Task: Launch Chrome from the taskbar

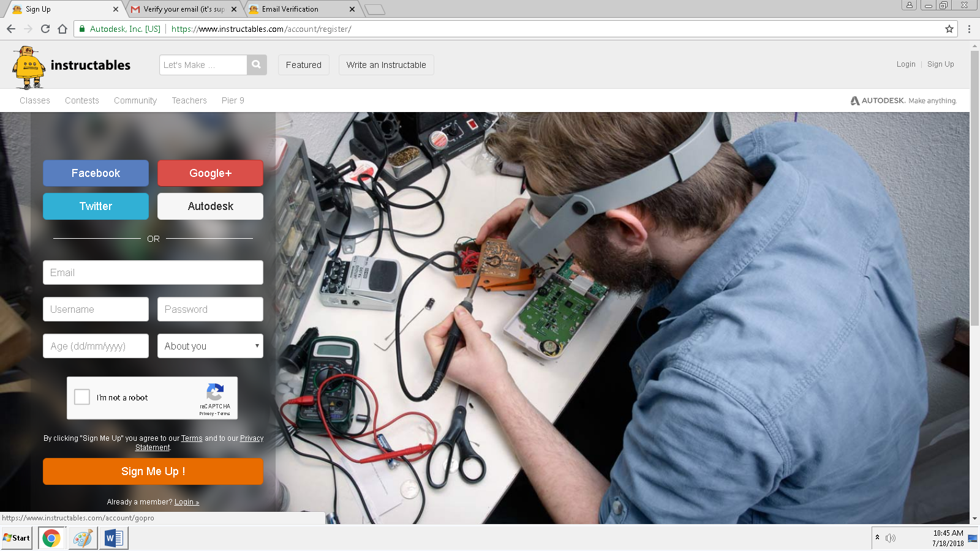Action: (x=51, y=538)
